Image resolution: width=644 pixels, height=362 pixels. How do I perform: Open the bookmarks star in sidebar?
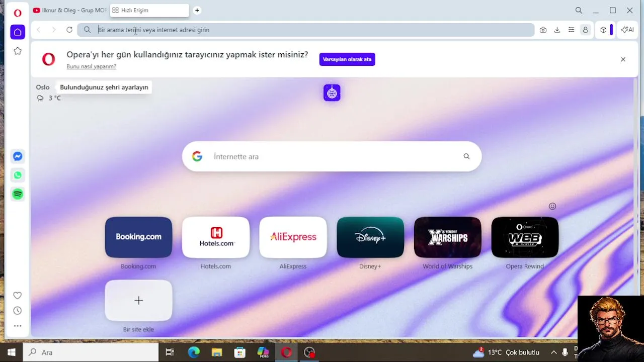click(x=18, y=51)
